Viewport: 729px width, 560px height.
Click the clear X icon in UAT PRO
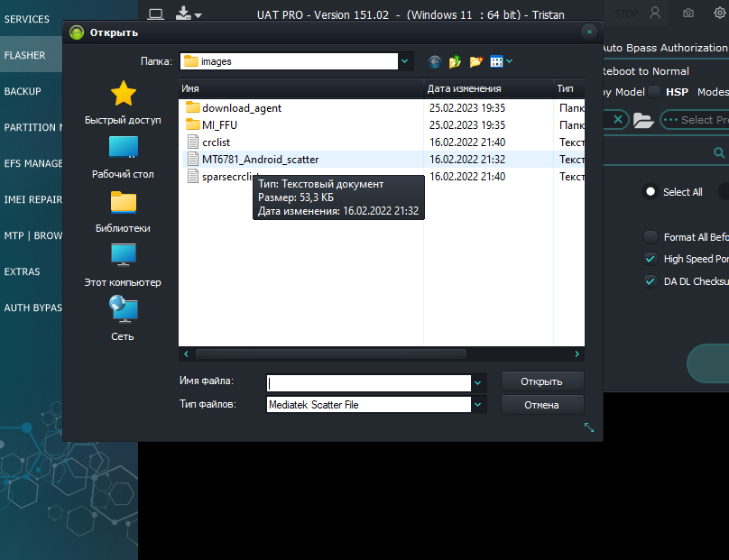[x=618, y=119]
